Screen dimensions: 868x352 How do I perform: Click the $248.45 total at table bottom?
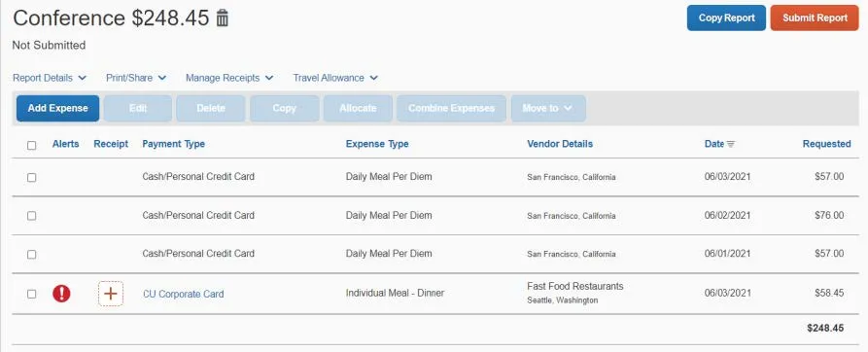click(825, 329)
